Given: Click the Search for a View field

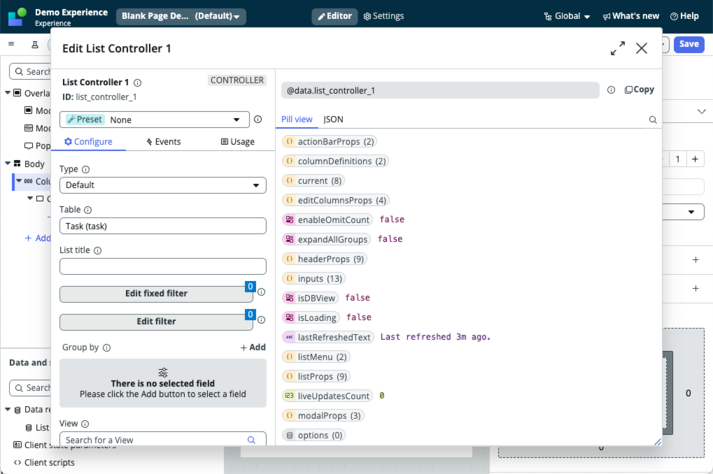Looking at the screenshot, I should point(163,439).
